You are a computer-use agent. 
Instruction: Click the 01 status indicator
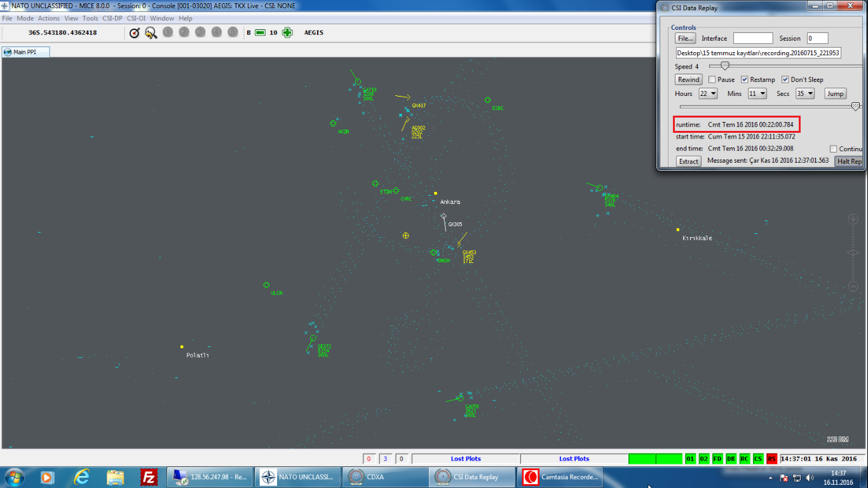[691, 459]
